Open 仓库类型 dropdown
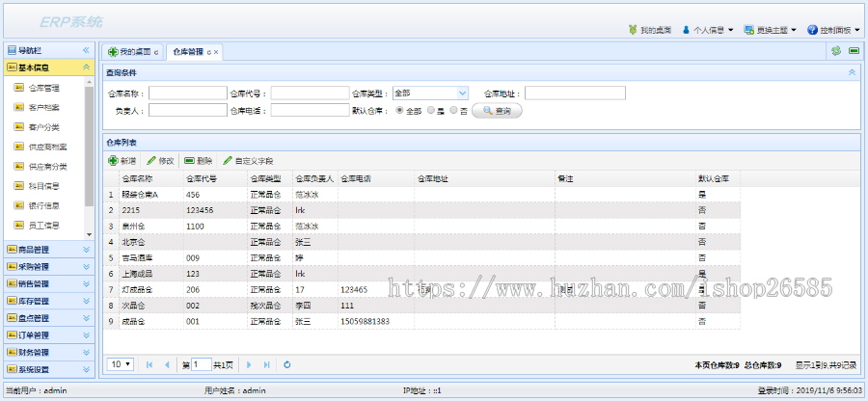868x401 pixels. (463, 93)
